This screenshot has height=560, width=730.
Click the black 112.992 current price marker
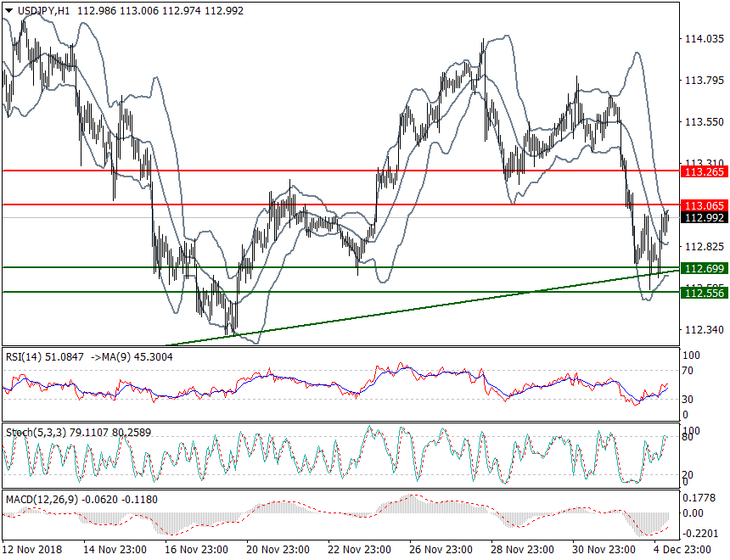click(705, 218)
